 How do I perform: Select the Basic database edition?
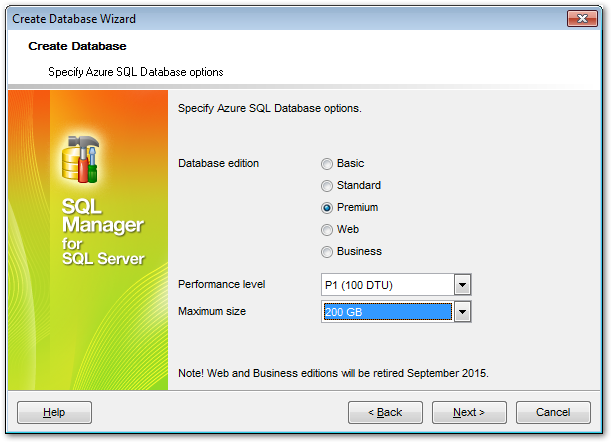pyautogui.click(x=327, y=163)
